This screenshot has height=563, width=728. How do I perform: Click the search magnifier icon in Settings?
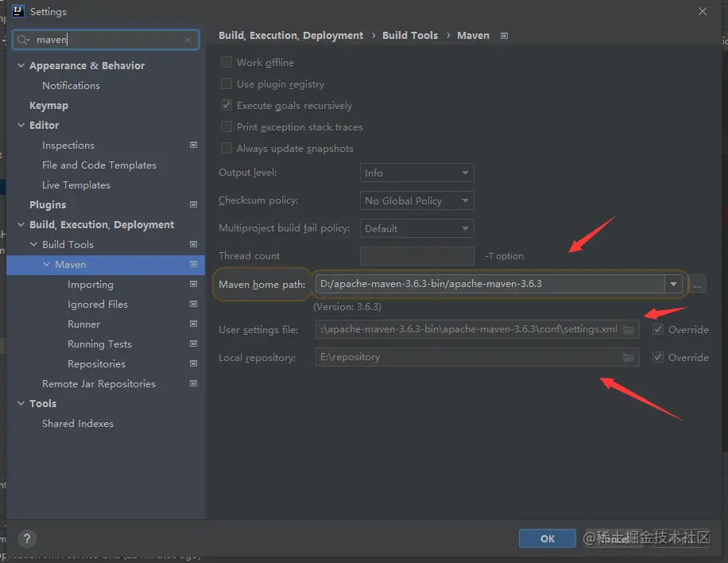pyautogui.click(x=22, y=40)
